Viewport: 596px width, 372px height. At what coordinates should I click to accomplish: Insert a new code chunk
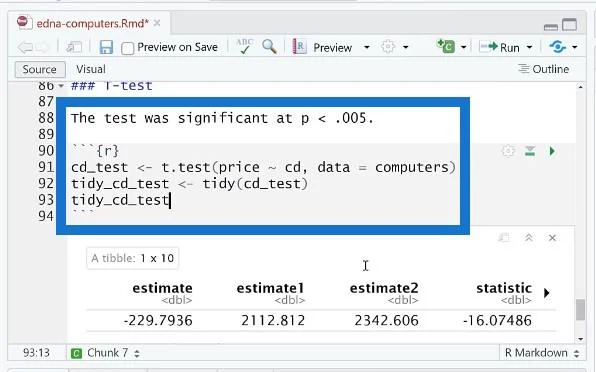tap(446, 46)
